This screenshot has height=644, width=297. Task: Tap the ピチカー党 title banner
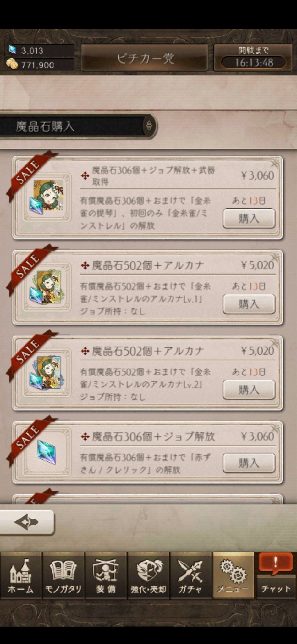coord(145,58)
